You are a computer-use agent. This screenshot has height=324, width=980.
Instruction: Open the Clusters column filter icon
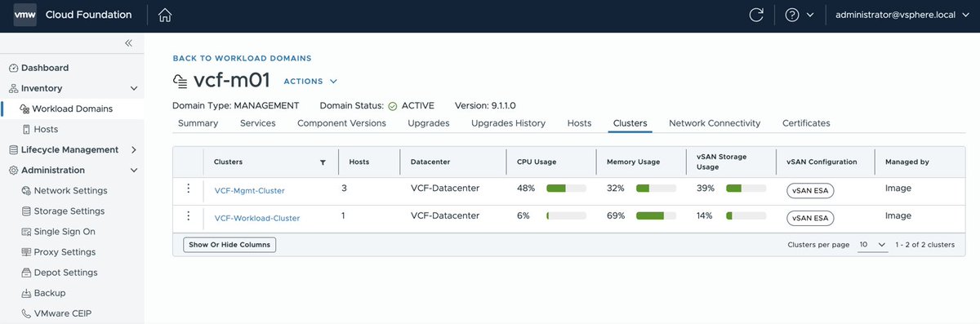323,162
